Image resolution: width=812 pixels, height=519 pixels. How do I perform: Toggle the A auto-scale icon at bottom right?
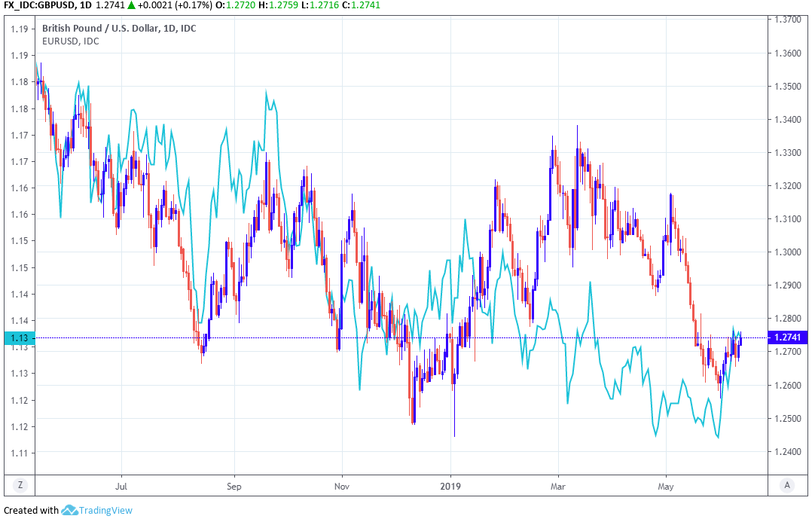coord(786,485)
